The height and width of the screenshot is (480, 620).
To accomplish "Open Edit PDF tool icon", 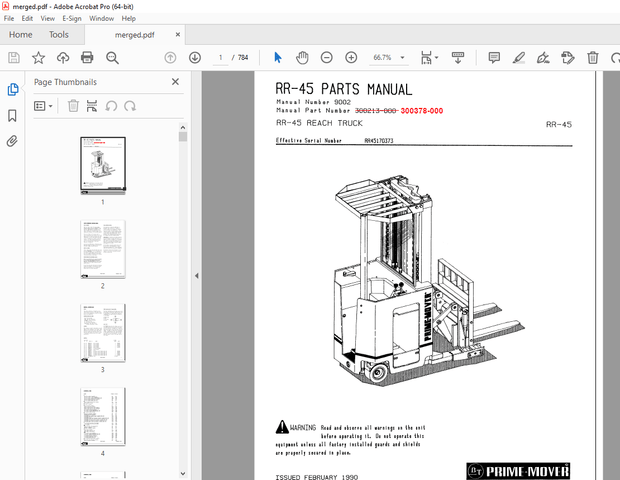I will coord(568,58).
